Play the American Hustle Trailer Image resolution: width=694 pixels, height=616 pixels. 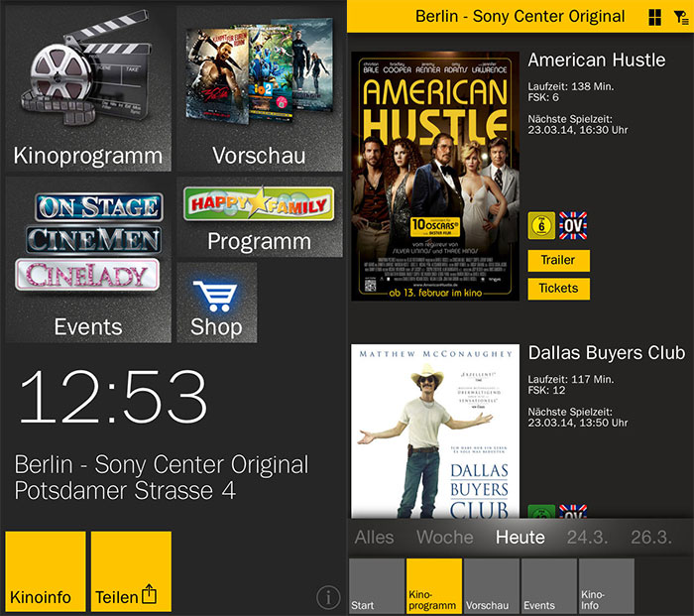click(558, 261)
